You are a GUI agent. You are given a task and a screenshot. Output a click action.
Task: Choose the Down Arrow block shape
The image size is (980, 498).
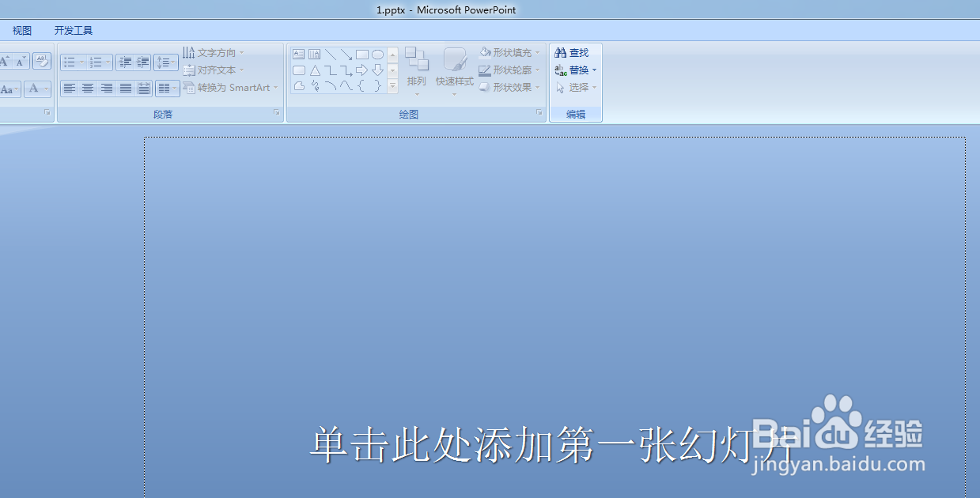(378, 70)
